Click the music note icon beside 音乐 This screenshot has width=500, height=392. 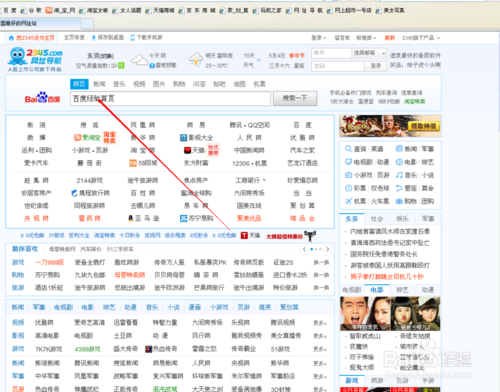point(399,175)
